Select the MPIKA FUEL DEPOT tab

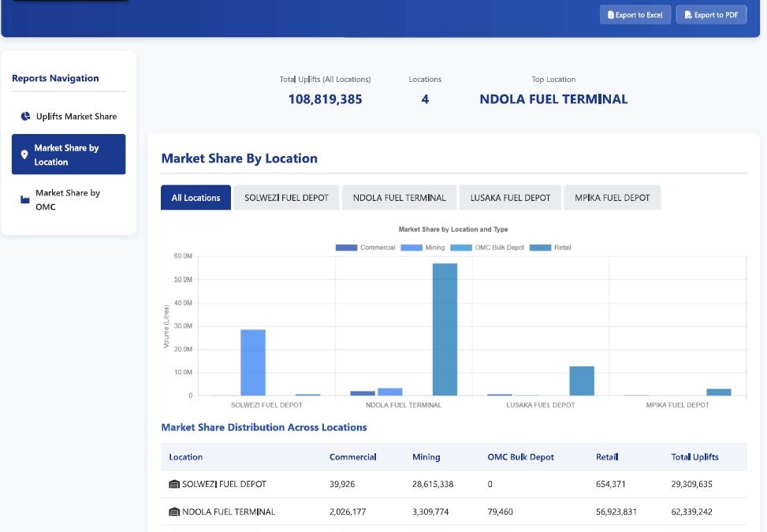(612, 198)
